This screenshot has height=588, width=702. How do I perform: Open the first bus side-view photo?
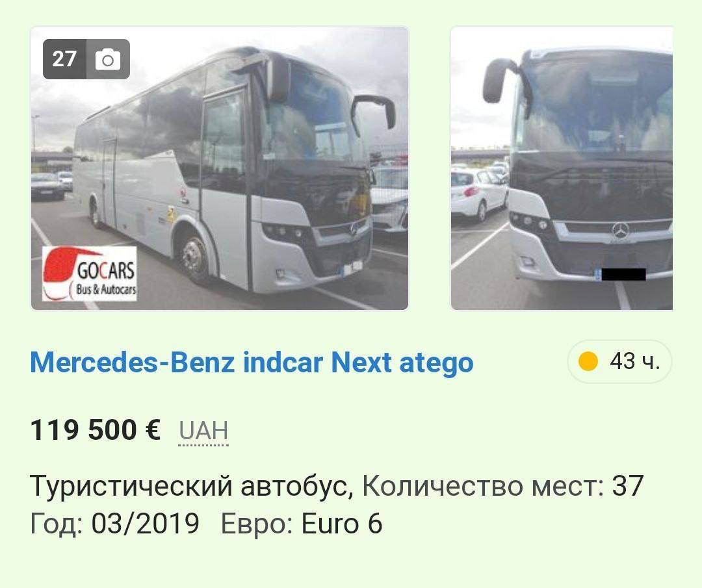[220, 168]
